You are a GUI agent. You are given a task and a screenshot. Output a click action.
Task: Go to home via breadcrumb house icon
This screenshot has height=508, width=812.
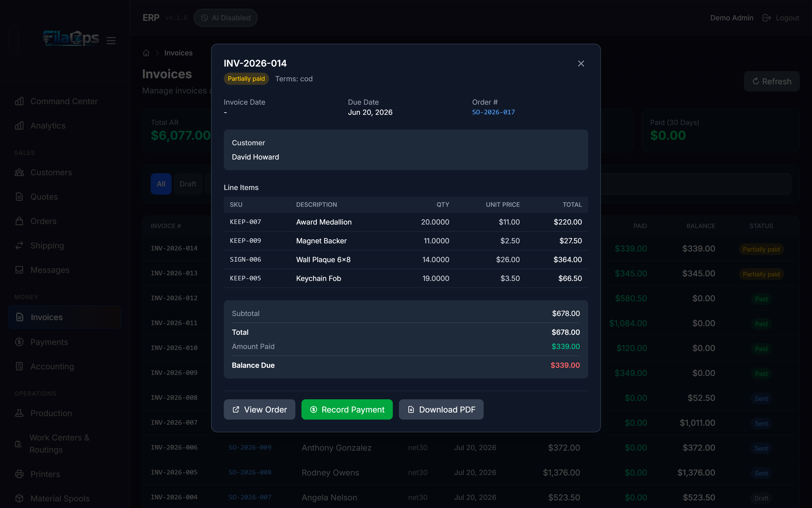point(146,53)
